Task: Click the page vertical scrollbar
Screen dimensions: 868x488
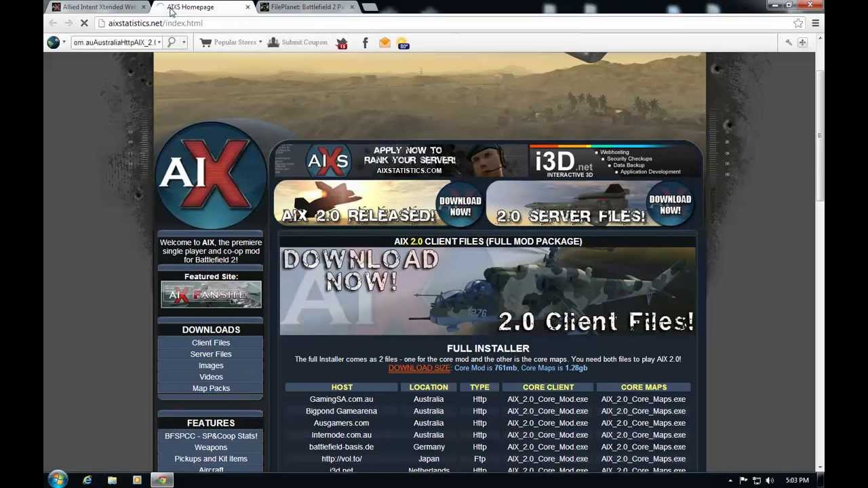Action: pyautogui.click(x=820, y=136)
